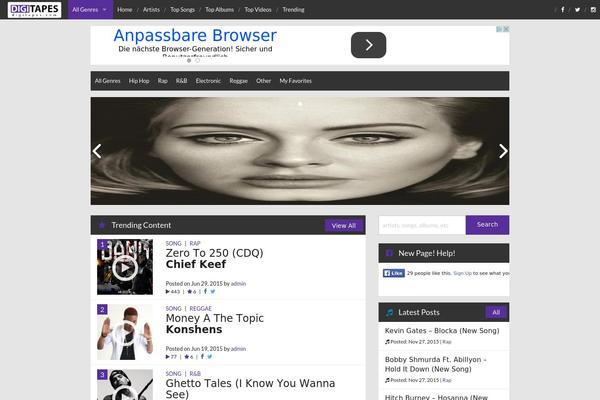Click View All trending content
The height and width of the screenshot is (400, 600).
344,225
